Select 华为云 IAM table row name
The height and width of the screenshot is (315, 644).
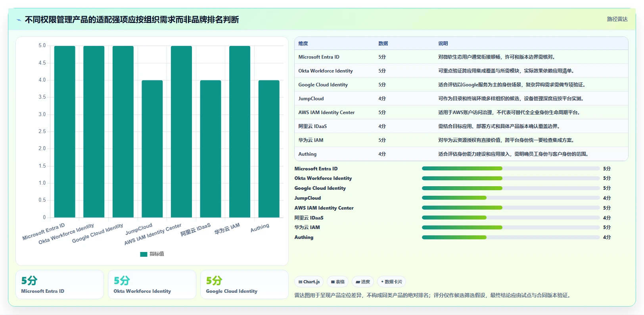(x=311, y=140)
